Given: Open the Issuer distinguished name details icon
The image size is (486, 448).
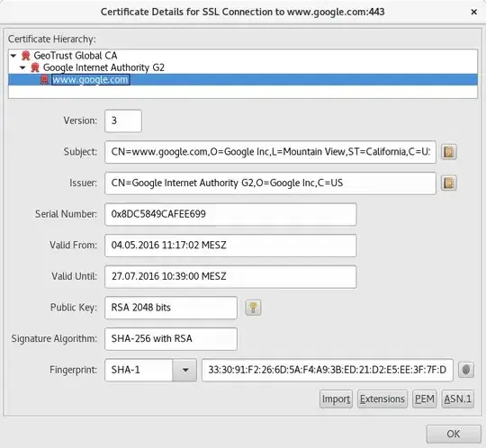Looking at the screenshot, I should [x=449, y=184].
